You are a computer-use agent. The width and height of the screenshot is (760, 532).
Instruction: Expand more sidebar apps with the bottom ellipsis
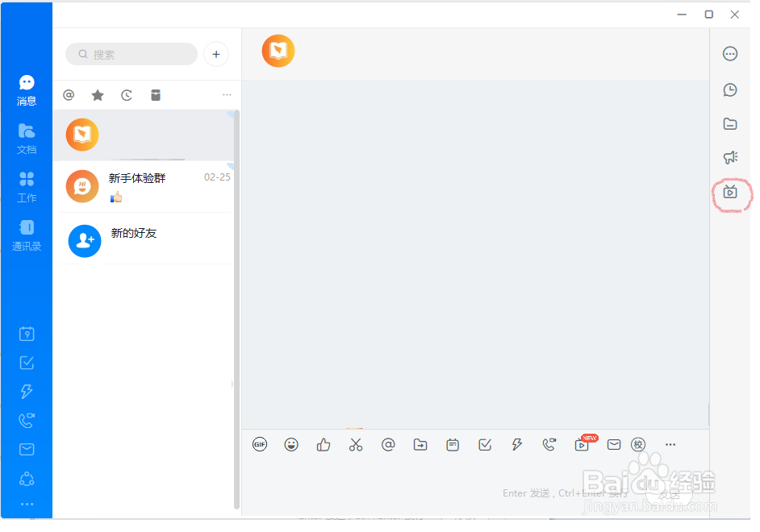[27, 504]
